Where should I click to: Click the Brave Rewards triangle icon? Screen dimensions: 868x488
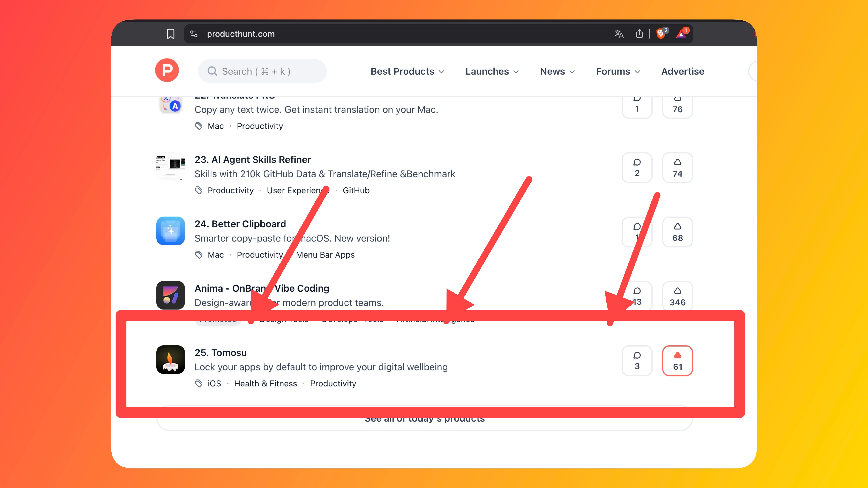[681, 34]
